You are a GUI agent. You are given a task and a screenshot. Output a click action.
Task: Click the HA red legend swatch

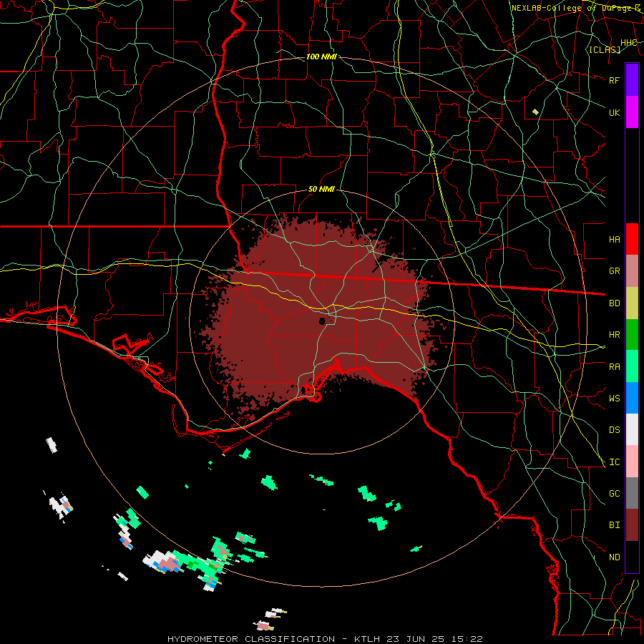coord(632,239)
